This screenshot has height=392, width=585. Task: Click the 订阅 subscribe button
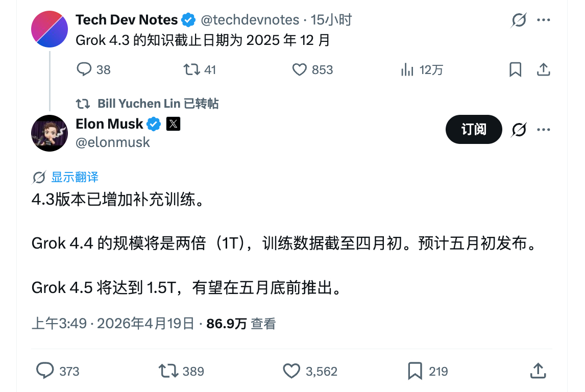tap(473, 129)
